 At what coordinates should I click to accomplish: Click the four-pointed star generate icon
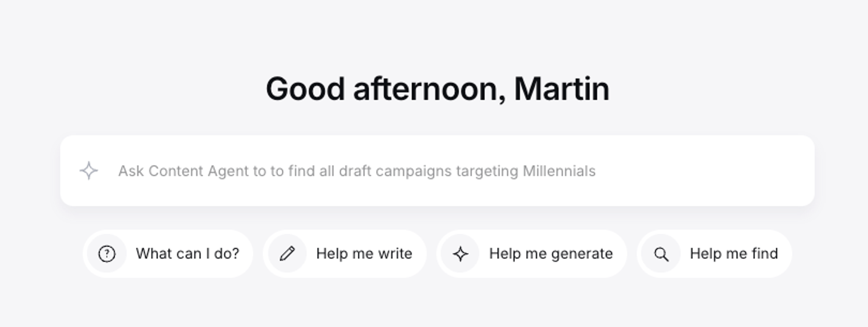(x=461, y=254)
